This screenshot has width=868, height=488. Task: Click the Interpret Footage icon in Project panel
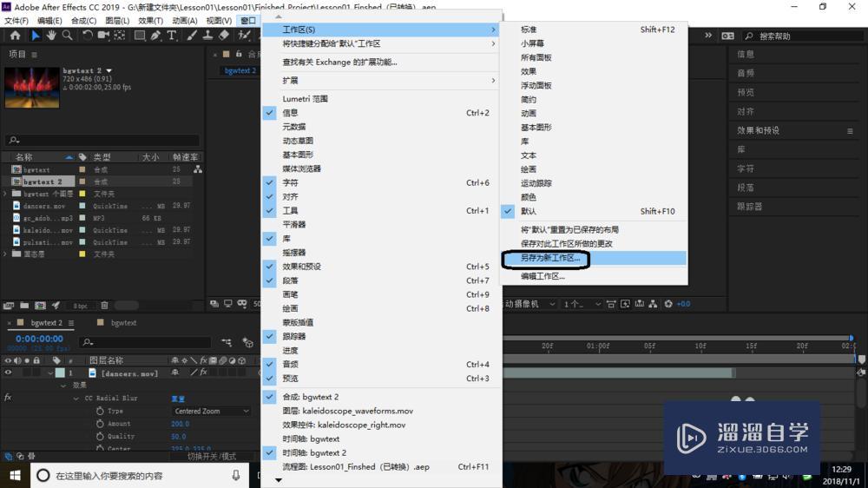pyautogui.click(x=9, y=305)
